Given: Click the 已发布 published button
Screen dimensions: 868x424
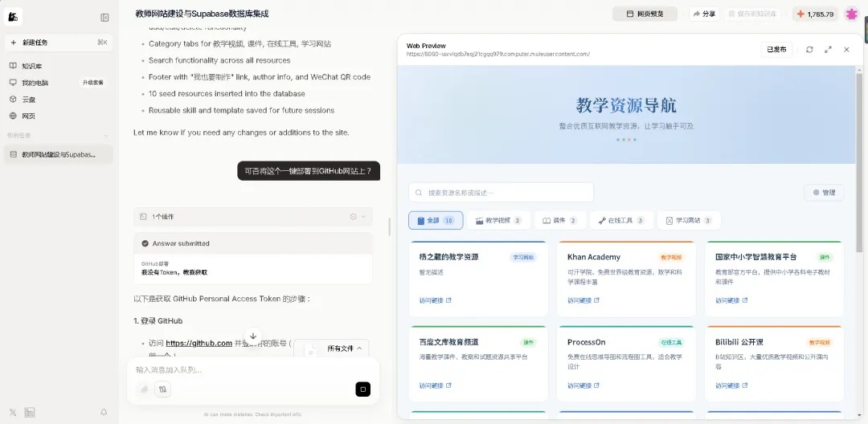Looking at the screenshot, I should pyautogui.click(x=776, y=49).
